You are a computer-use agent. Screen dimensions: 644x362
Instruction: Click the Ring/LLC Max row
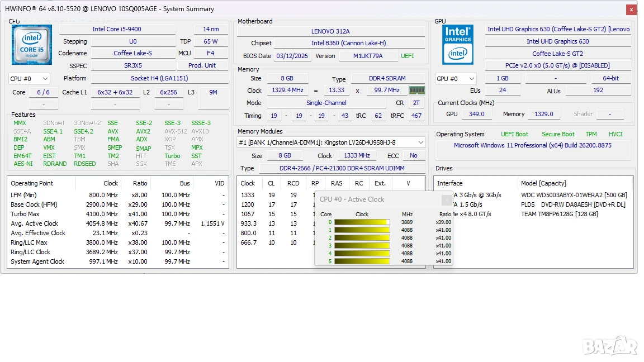click(x=117, y=243)
